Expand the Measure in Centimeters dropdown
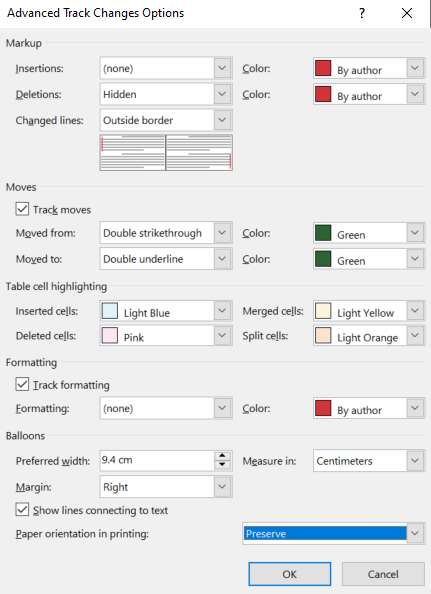The width and height of the screenshot is (431, 594). pos(369,461)
